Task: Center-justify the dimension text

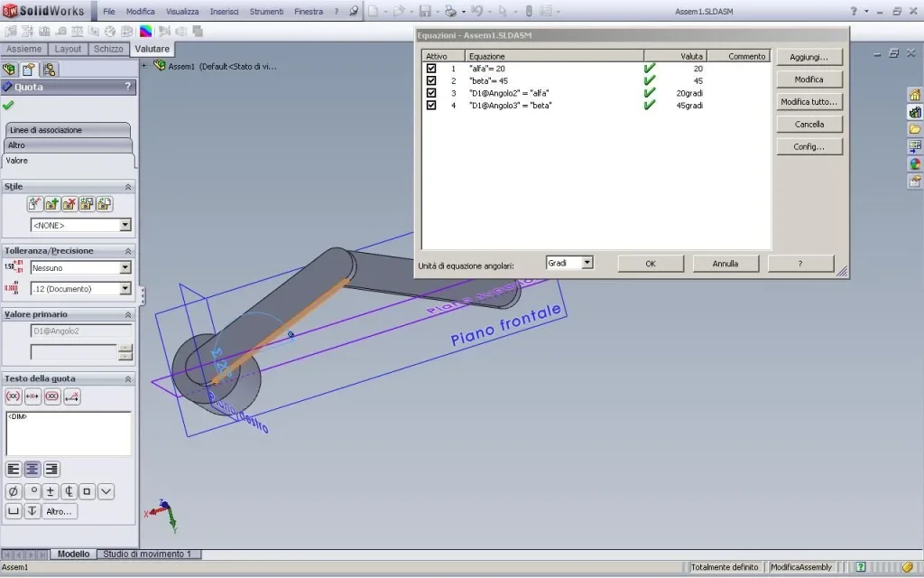Action: pos(32,469)
